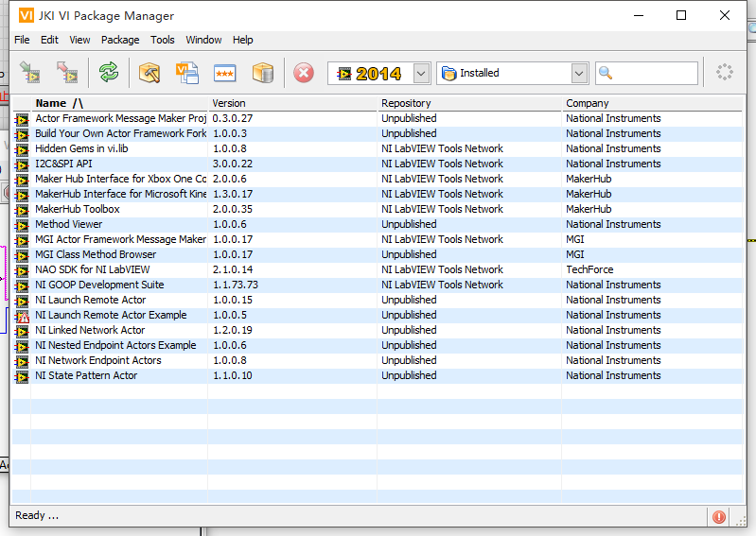Click the package repository box icon

(263, 73)
